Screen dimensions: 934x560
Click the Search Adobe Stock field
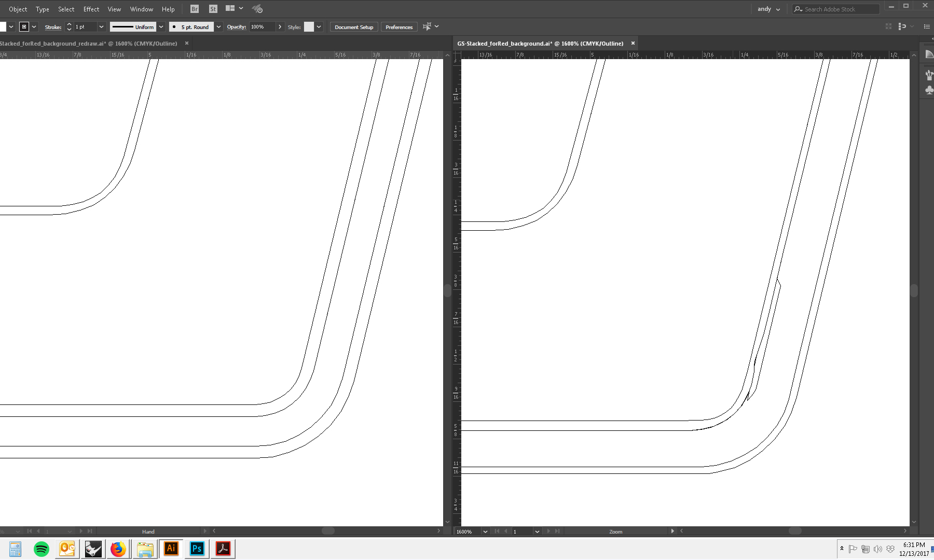point(835,9)
